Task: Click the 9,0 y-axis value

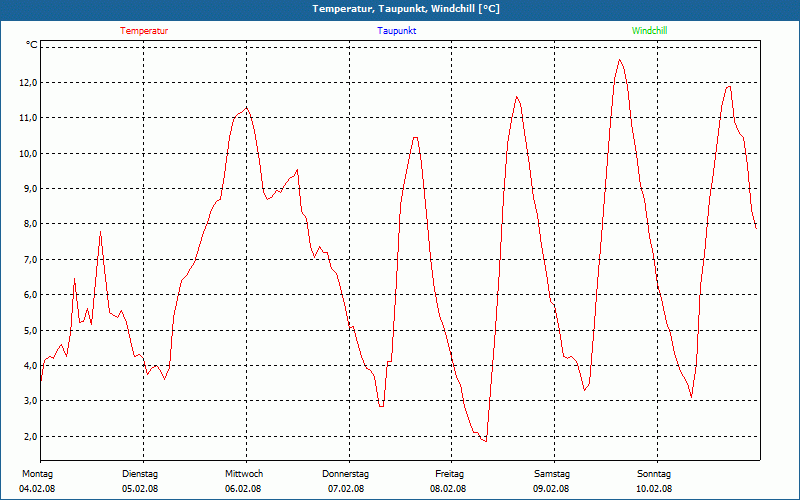Action: [29, 189]
